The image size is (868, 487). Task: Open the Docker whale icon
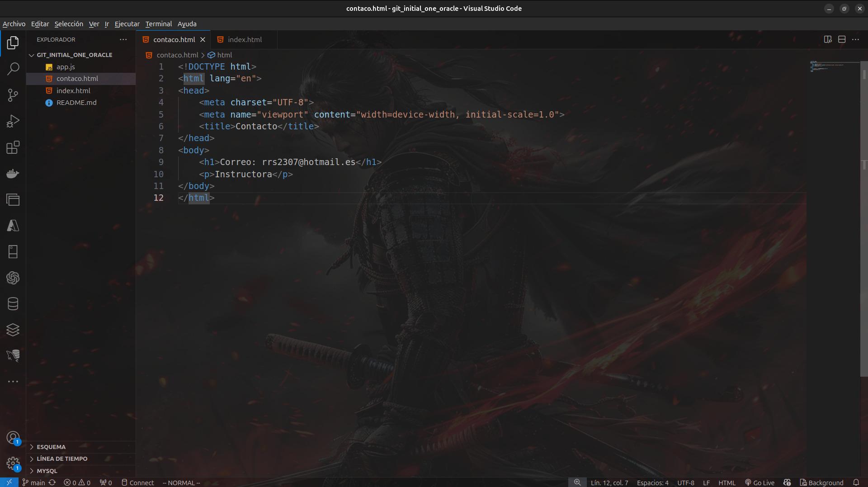[13, 174]
